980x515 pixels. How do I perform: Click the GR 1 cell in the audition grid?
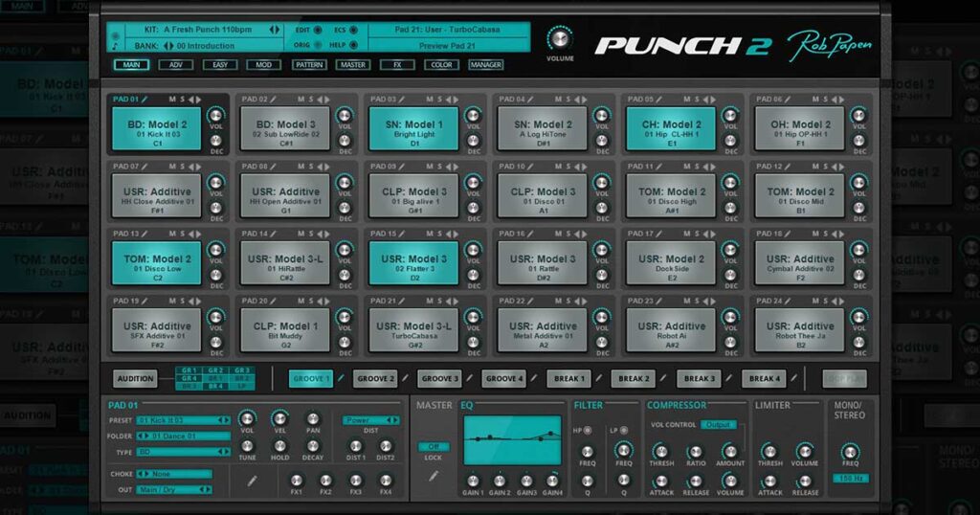point(189,370)
